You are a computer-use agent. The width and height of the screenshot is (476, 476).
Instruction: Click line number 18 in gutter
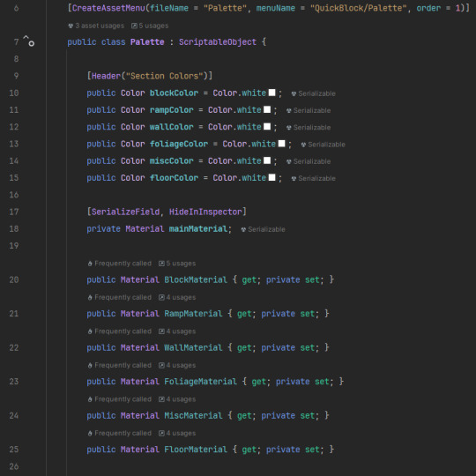pos(13,228)
